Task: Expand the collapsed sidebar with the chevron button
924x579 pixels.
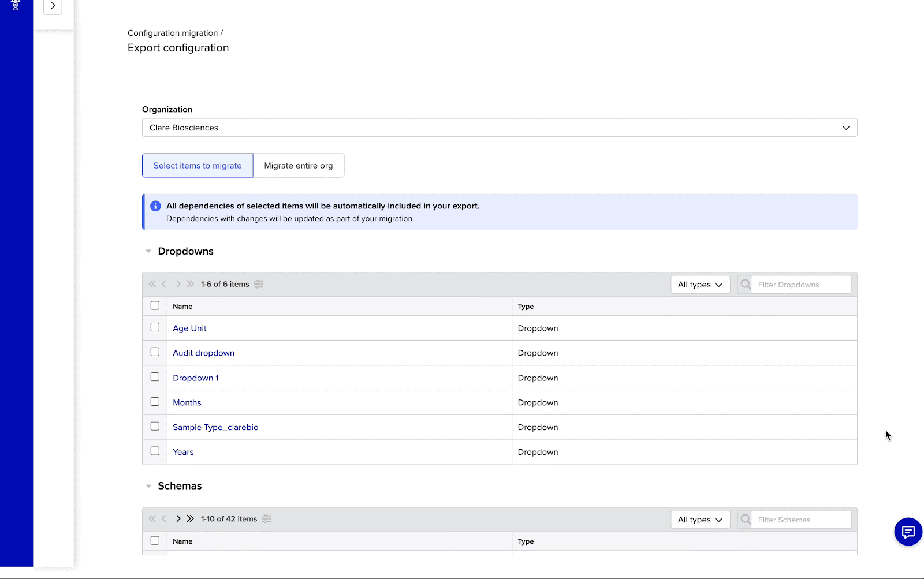Action: pyautogui.click(x=53, y=6)
